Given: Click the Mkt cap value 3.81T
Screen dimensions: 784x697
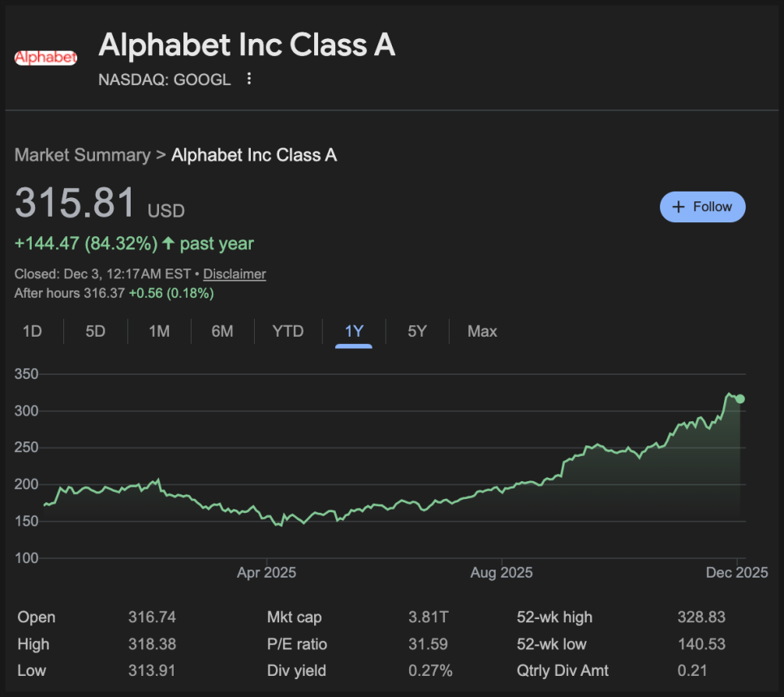Looking at the screenshot, I should (428, 617).
